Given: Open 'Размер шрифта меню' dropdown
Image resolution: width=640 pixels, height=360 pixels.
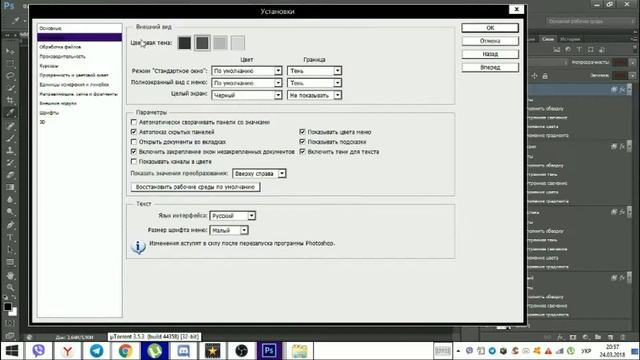Looking at the screenshot, I should click(x=229, y=230).
